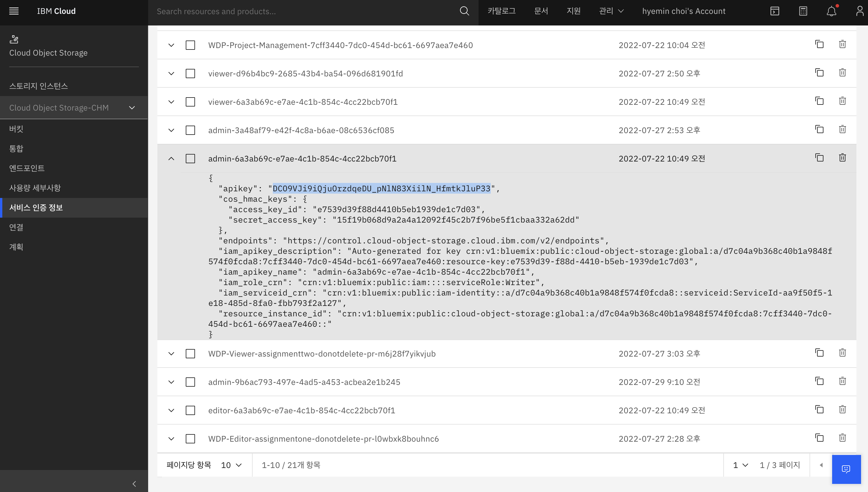The height and width of the screenshot is (492, 868).
Task: Copy editor-6a3ab69c credential
Action: [819, 410]
